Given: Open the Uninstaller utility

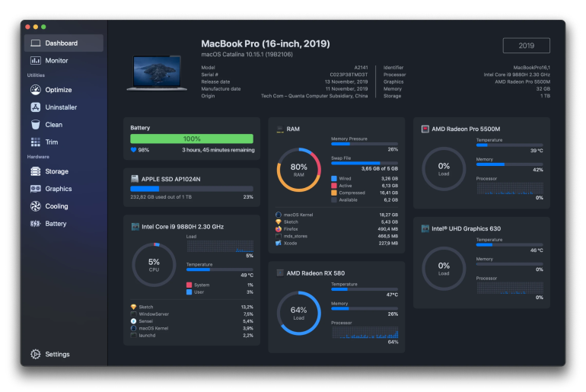Looking at the screenshot, I should (64, 107).
